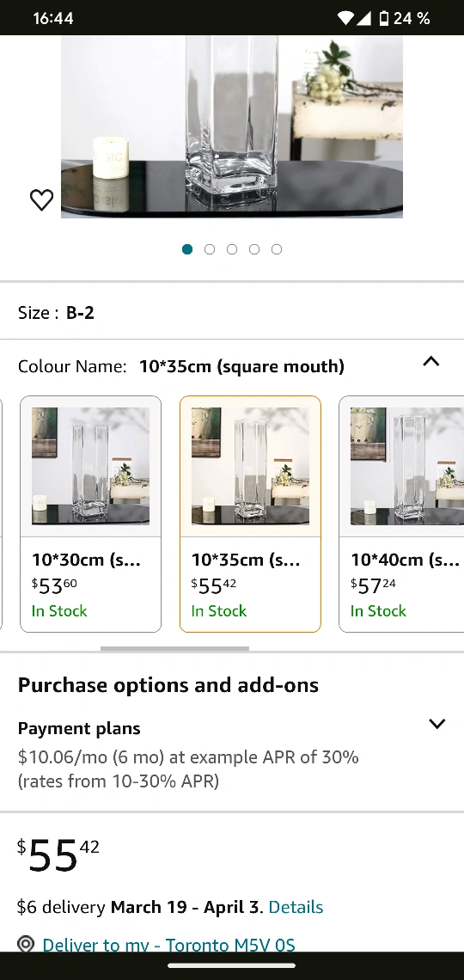Go to the second image dot
This screenshot has height=980, width=464.
[210, 249]
